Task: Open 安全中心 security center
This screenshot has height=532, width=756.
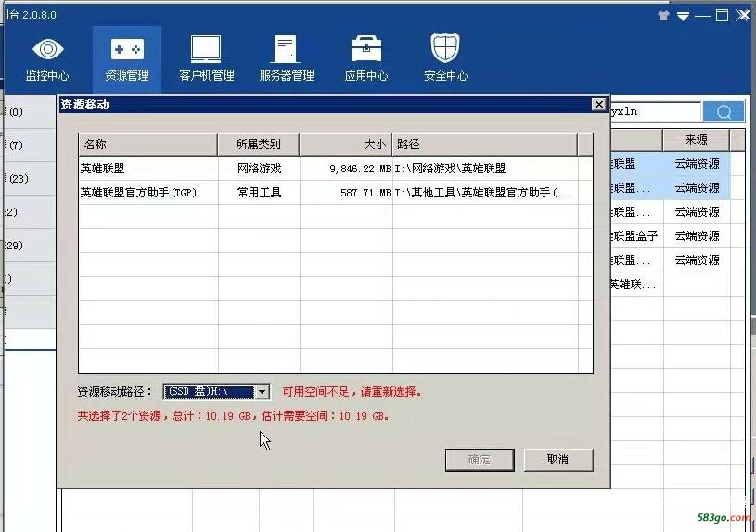Action: pos(445,58)
